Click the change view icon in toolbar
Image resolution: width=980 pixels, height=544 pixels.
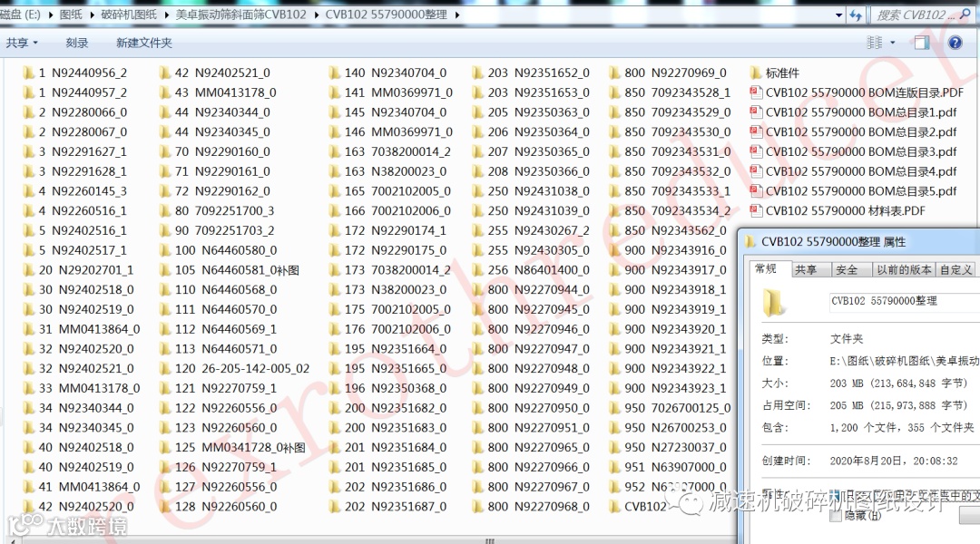pyautogui.click(x=875, y=43)
